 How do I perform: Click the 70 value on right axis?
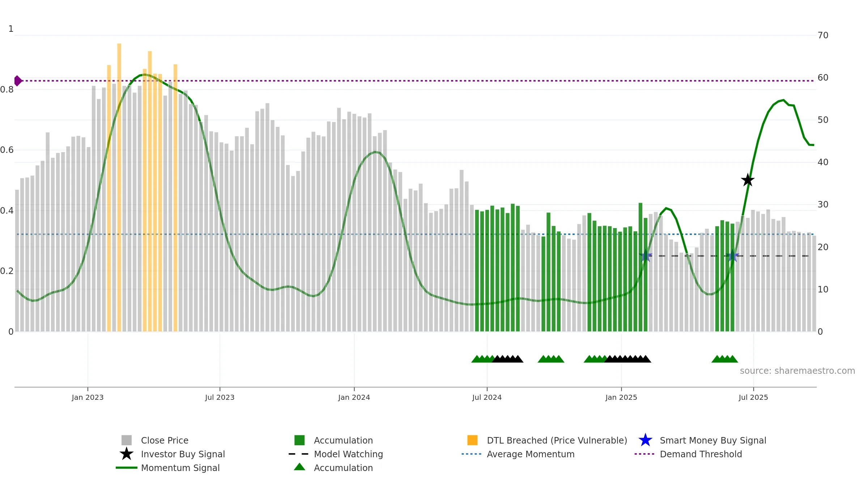[823, 35]
